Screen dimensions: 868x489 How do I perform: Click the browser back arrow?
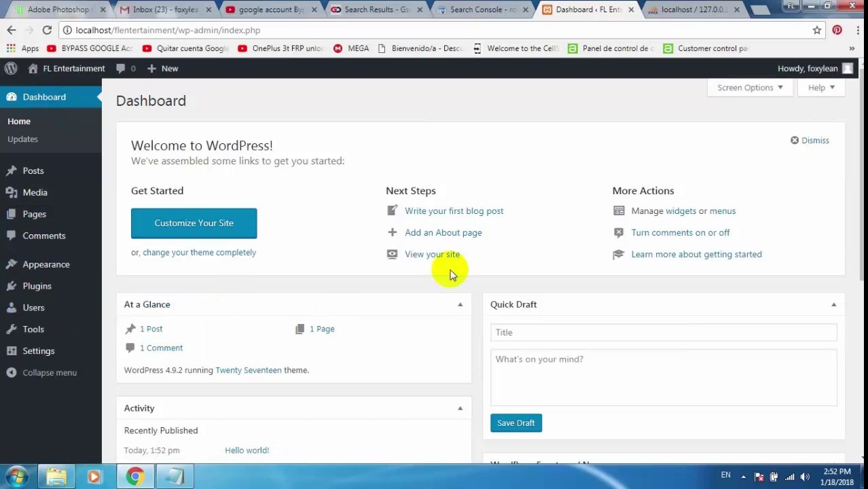click(x=12, y=31)
